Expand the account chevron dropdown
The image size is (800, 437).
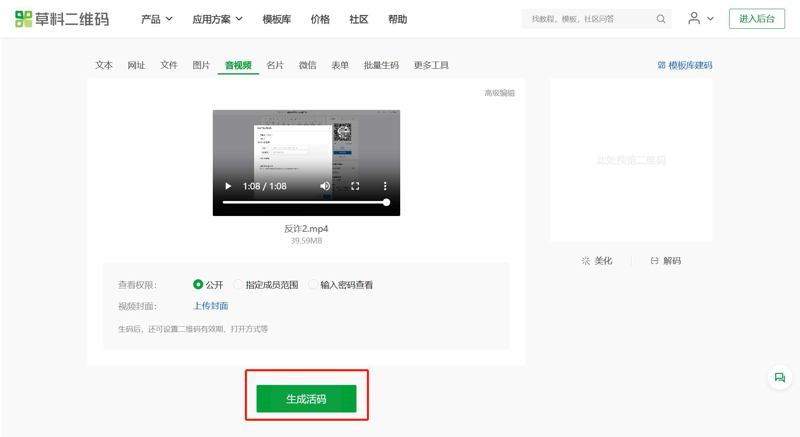[710, 19]
